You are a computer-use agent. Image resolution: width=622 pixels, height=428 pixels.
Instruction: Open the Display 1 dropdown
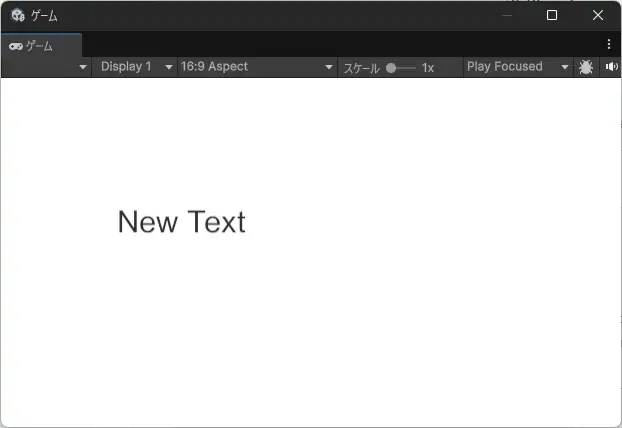(135, 67)
